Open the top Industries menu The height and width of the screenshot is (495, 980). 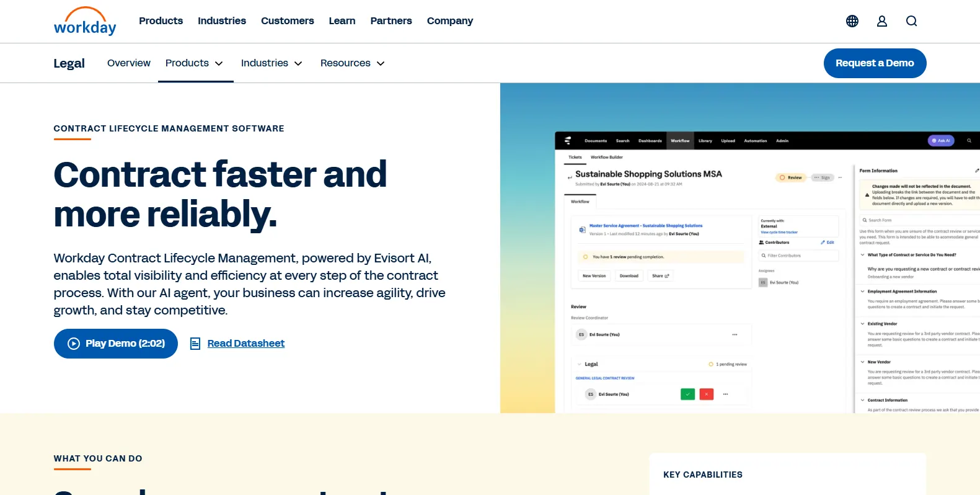pyautogui.click(x=222, y=21)
